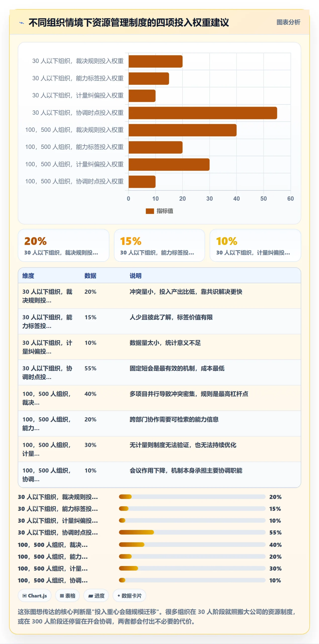The image size is (319, 644).
Task: Select the 10% data card
Action: click(x=255, y=245)
